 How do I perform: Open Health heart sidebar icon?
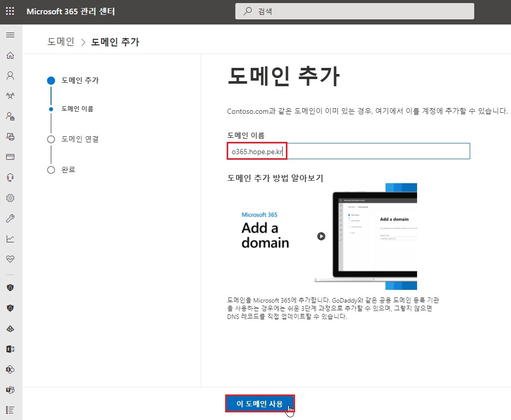[10, 259]
